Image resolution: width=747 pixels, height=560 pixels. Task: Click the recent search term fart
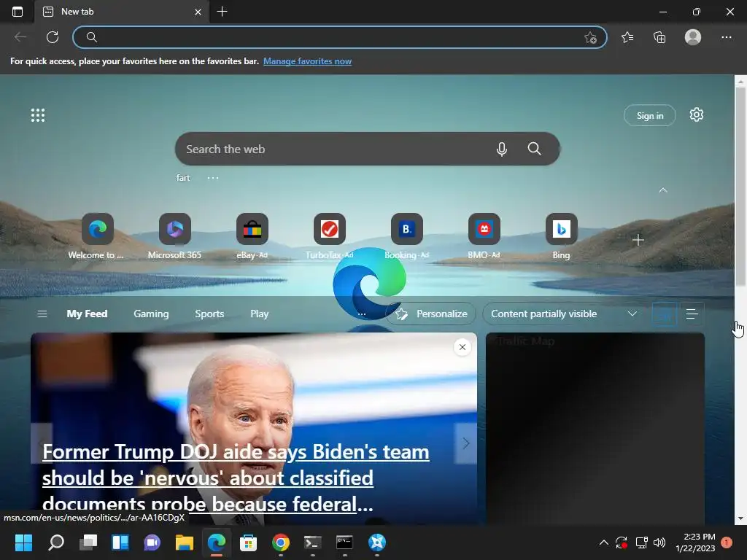coord(183,178)
